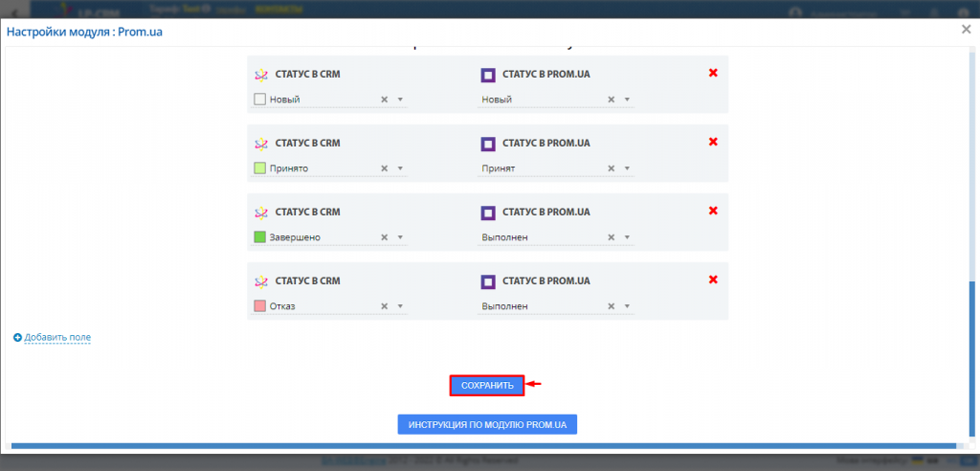980x471 pixels.
Task: Open Prom.ua dropdown in the Завершено row
Action: 627,237
